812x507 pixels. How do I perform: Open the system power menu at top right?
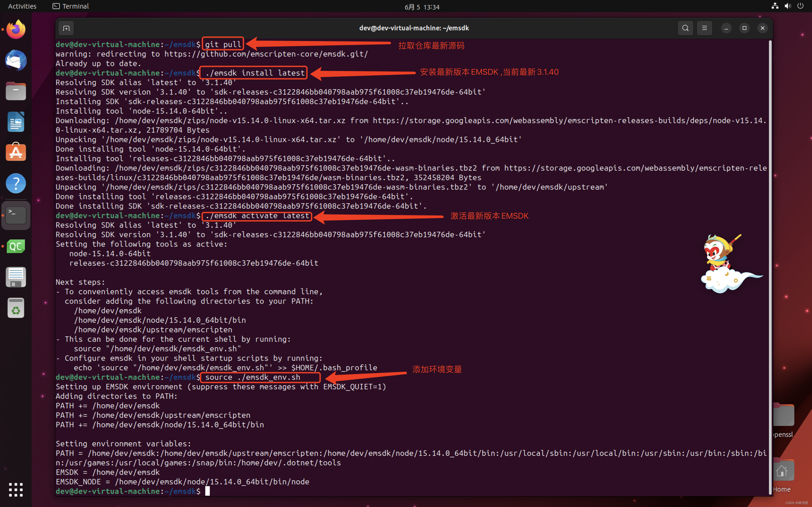[x=801, y=6]
